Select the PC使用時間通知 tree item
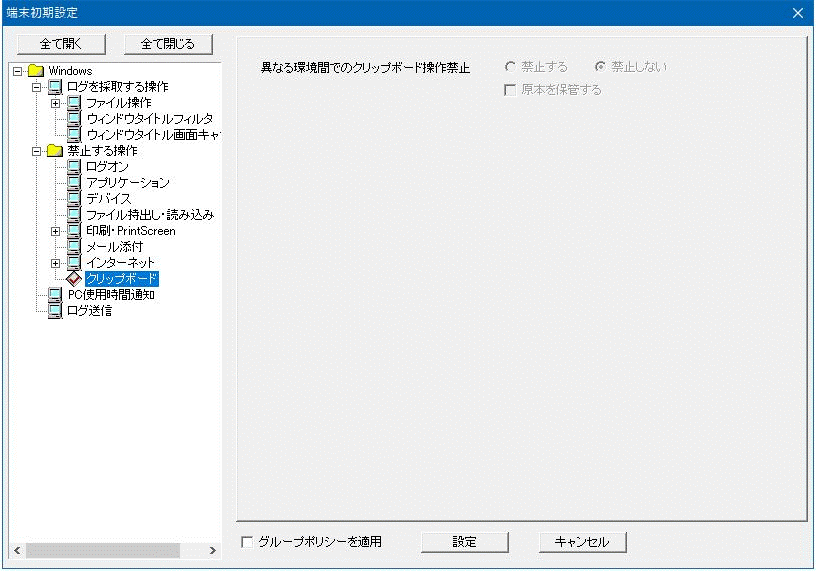Screen dimensions: 816x571 [x=111, y=295]
